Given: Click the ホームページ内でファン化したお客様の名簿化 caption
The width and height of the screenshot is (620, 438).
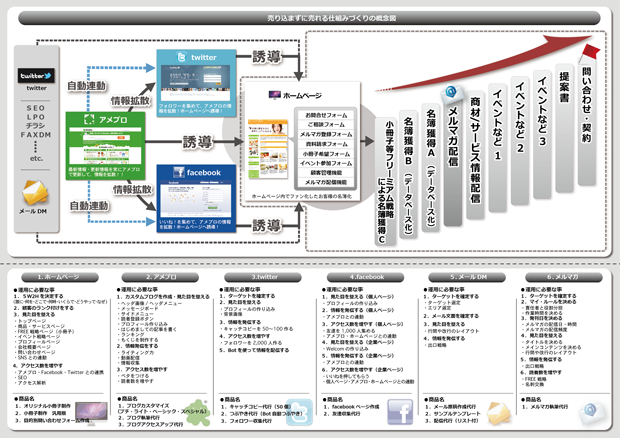Looking at the screenshot, I should (301, 196).
